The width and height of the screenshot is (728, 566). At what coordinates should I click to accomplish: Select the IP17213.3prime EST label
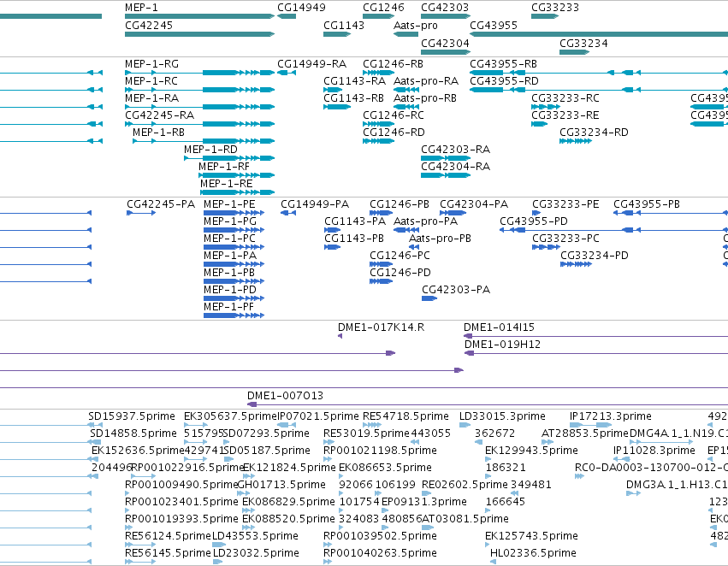coord(611,416)
